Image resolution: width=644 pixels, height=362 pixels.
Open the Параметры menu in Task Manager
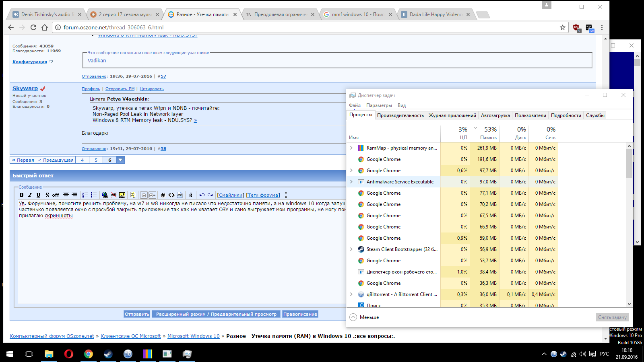pos(379,105)
